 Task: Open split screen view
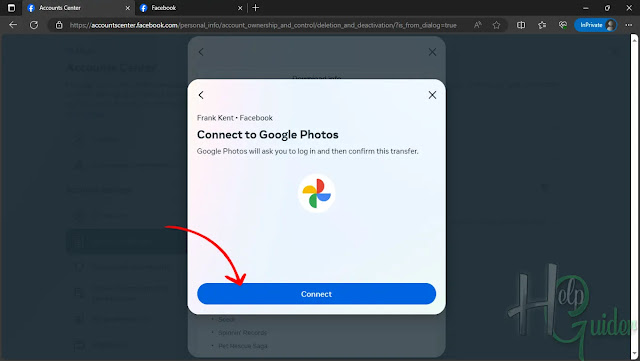521,25
